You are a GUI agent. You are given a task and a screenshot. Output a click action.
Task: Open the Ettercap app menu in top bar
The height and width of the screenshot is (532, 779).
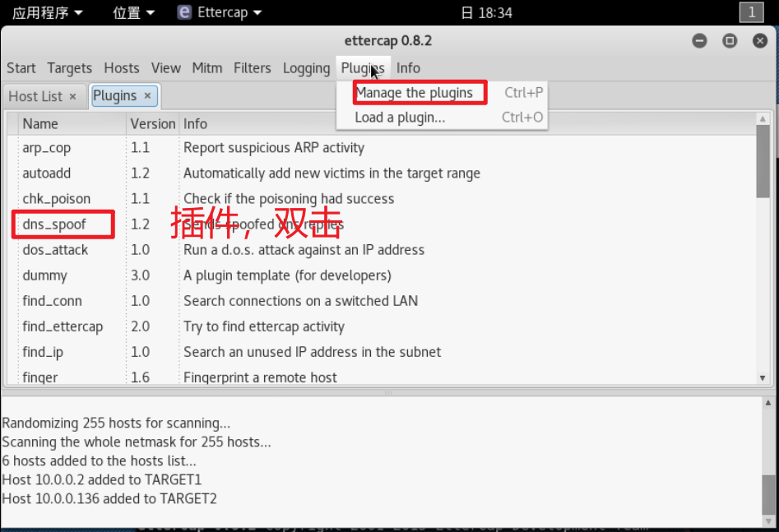[x=220, y=12]
